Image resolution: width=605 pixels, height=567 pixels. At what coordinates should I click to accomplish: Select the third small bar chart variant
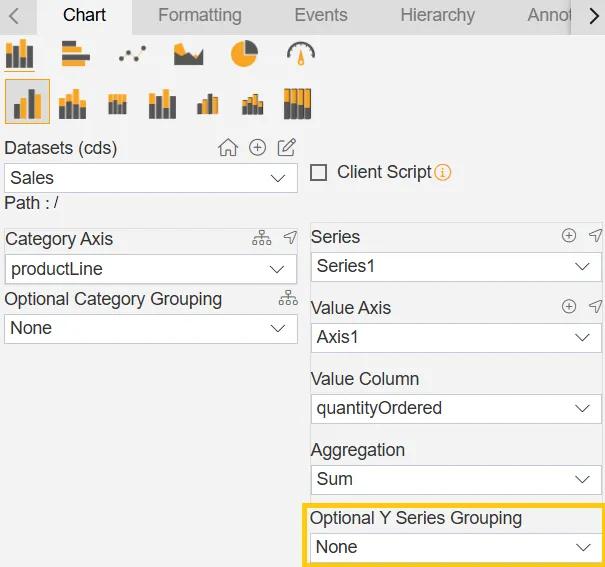point(117,104)
